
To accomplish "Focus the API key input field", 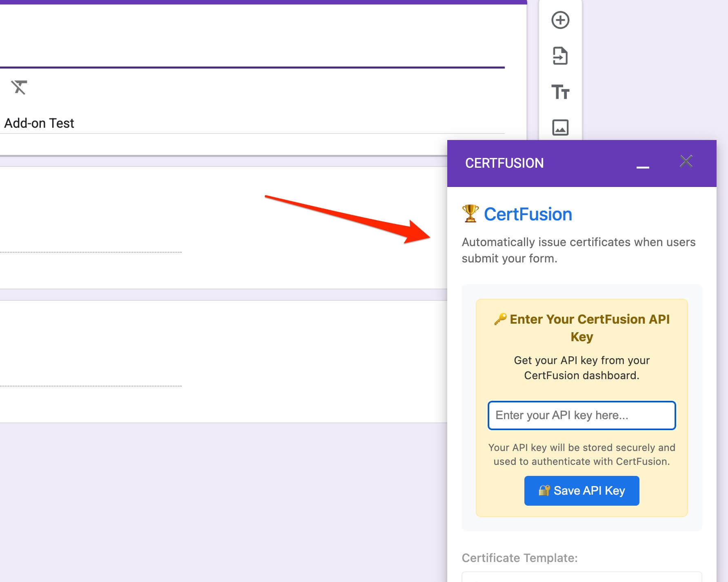I will pos(582,415).
